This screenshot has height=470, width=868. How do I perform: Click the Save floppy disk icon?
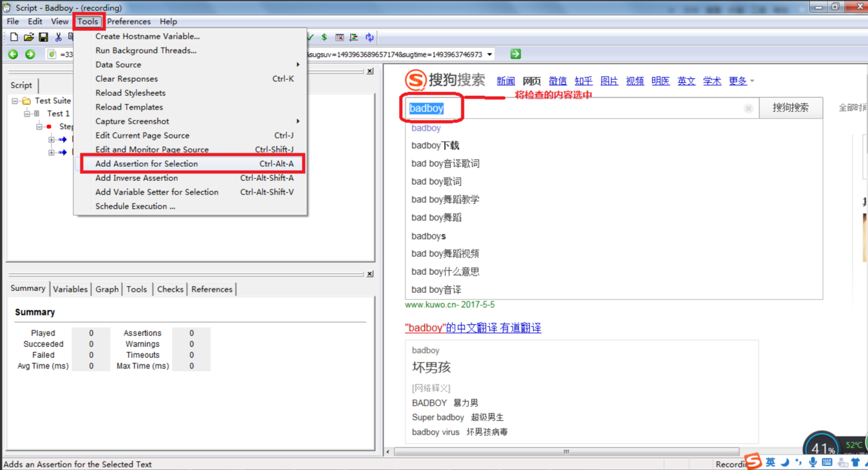[x=44, y=37]
